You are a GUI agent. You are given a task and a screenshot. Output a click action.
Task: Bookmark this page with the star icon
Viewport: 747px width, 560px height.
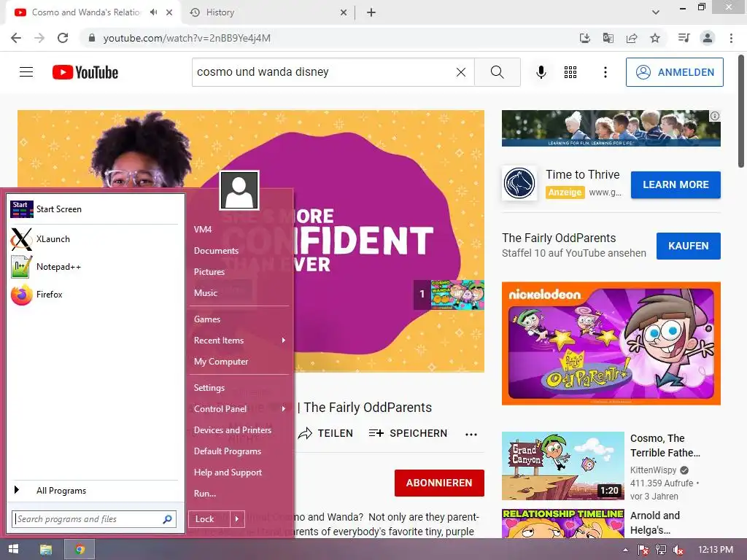(655, 38)
